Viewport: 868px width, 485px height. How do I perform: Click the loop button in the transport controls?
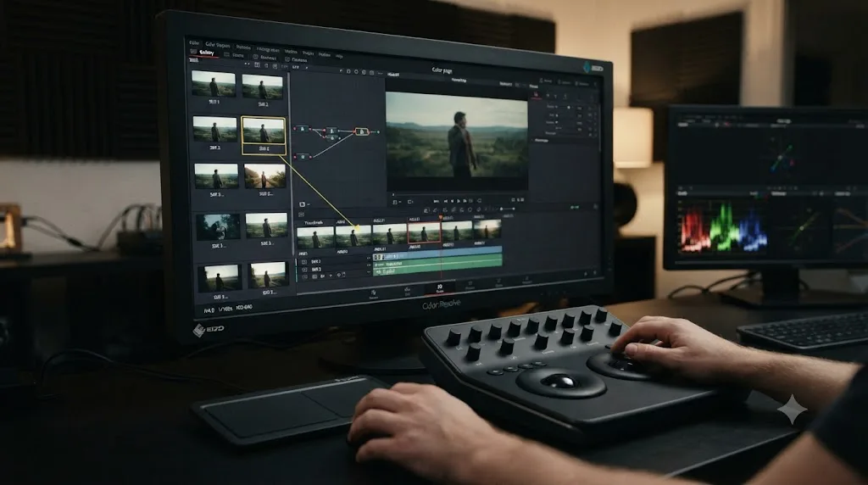[x=480, y=200]
